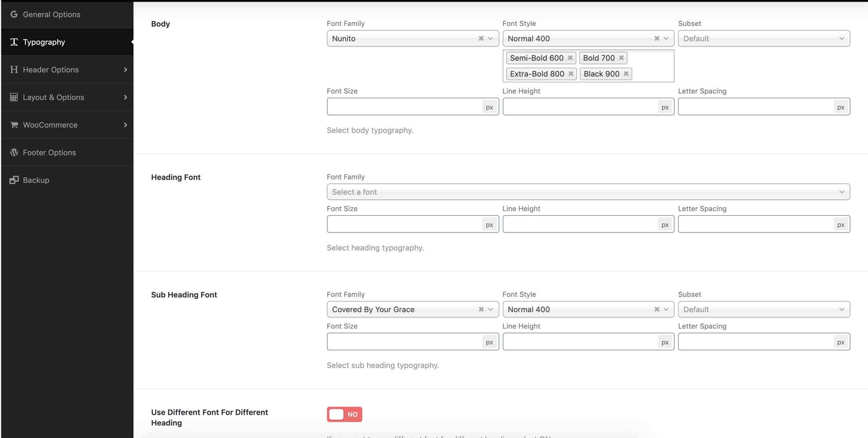Image resolution: width=868 pixels, height=438 pixels.
Task: Click the General Options G icon
Action: click(x=14, y=15)
